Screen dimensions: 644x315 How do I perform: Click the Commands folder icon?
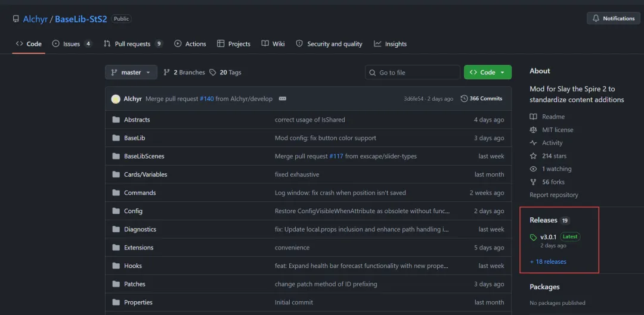[116, 193]
